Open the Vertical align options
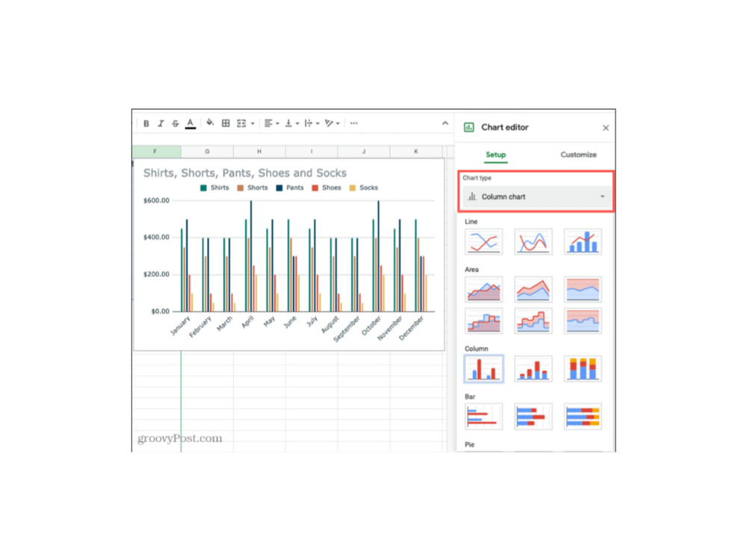Viewport: 747px width, 560px height. pos(288,122)
